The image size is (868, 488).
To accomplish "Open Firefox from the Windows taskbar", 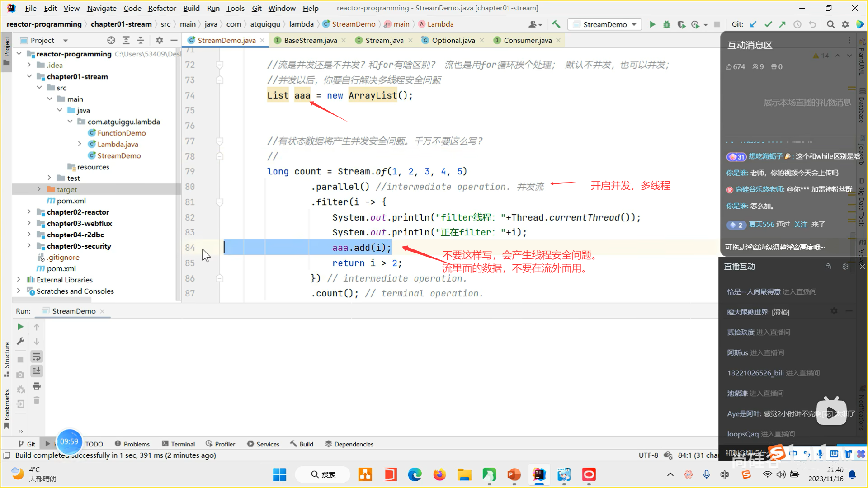I will click(439, 475).
